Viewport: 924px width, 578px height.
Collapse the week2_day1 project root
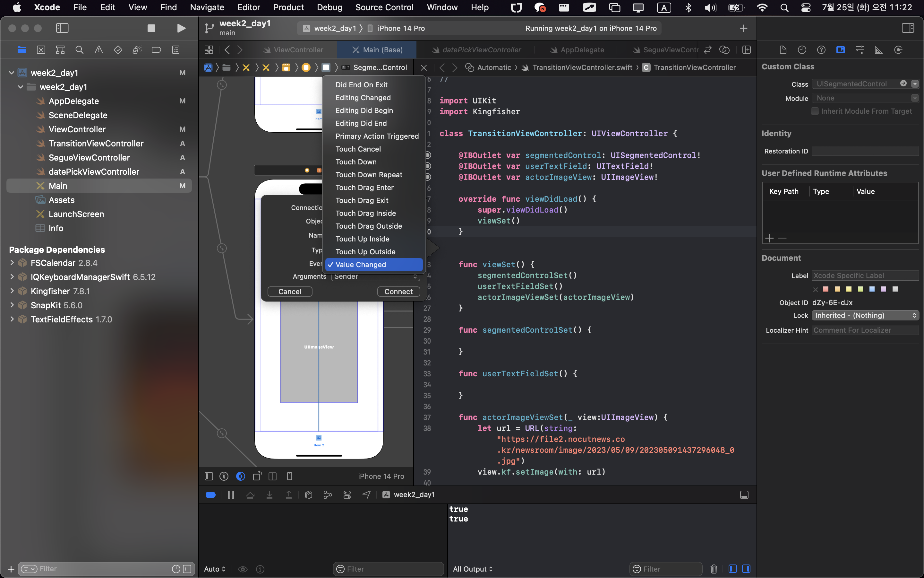12,73
